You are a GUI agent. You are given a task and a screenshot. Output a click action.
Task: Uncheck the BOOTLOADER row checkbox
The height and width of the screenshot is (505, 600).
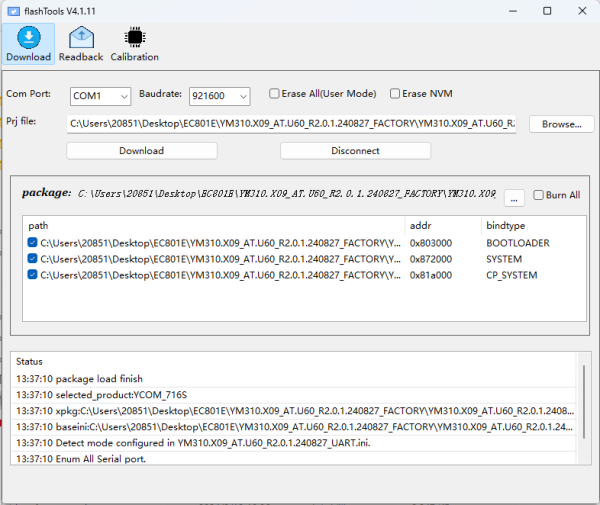point(33,243)
